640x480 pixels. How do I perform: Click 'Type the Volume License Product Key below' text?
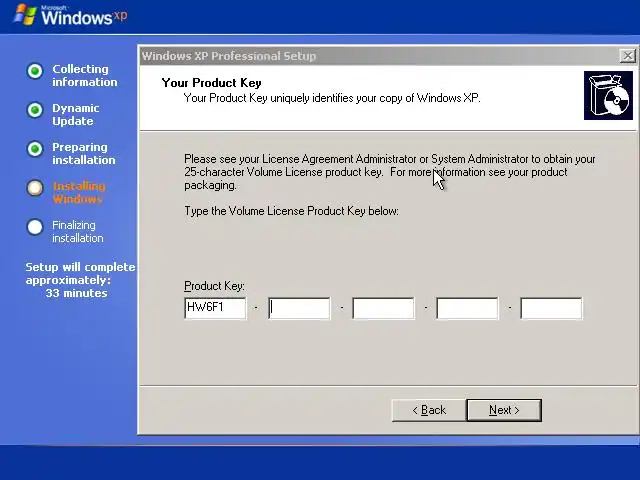[x=291, y=211]
